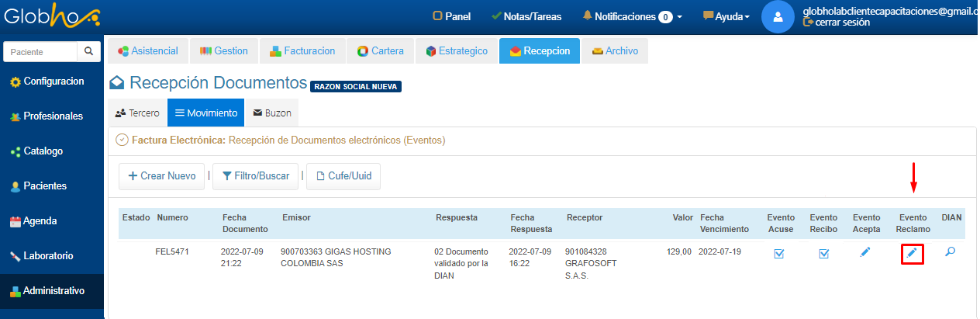This screenshot has width=980, height=319.
Task: Switch to the Facturacion tab
Action: (x=302, y=51)
